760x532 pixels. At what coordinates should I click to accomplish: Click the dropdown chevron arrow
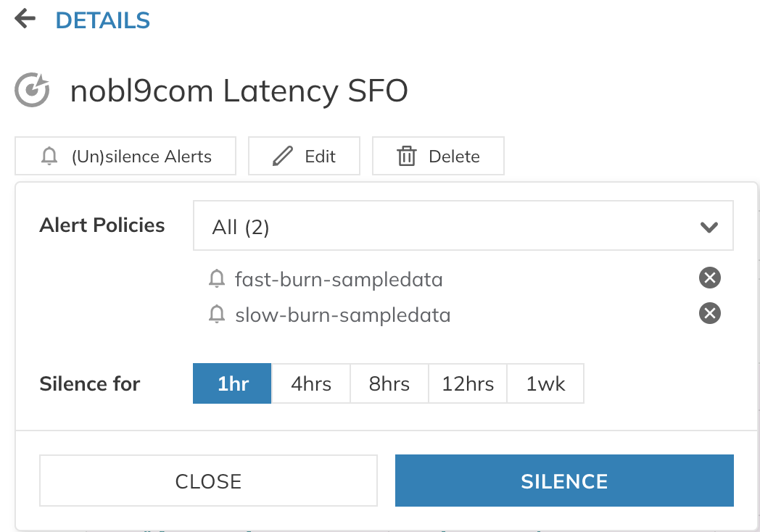pyautogui.click(x=709, y=228)
